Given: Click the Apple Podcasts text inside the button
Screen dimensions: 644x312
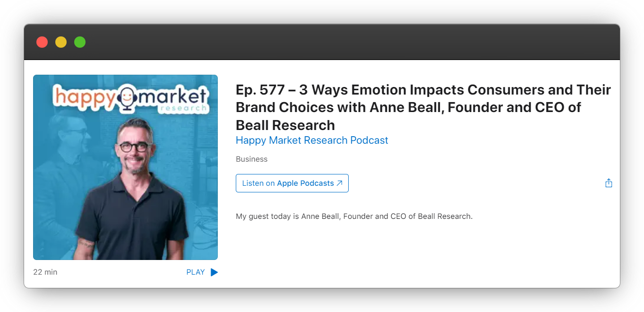Looking at the screenshot, I should tap(306, 183).
